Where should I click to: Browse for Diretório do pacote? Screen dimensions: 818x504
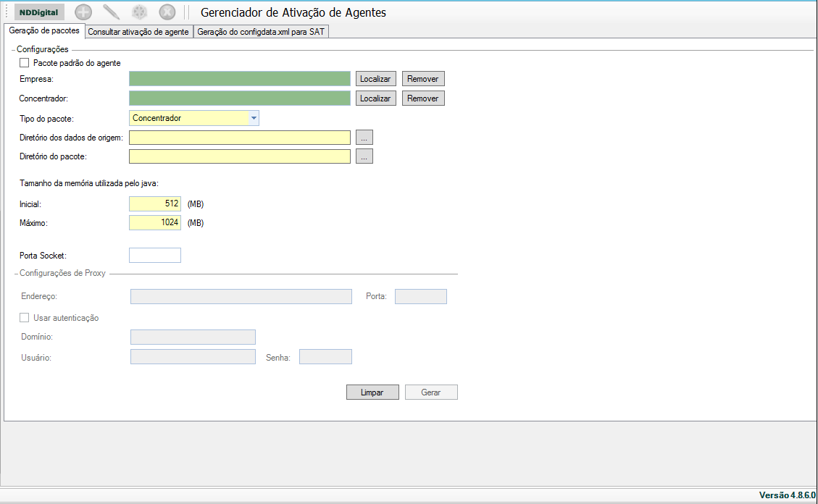coord(364,156)
